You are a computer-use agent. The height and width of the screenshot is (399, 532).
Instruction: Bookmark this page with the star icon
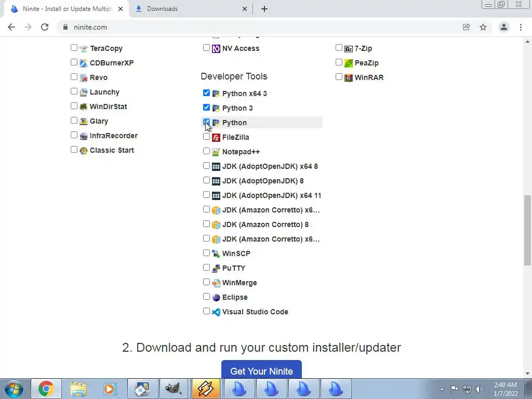point(483,27)
